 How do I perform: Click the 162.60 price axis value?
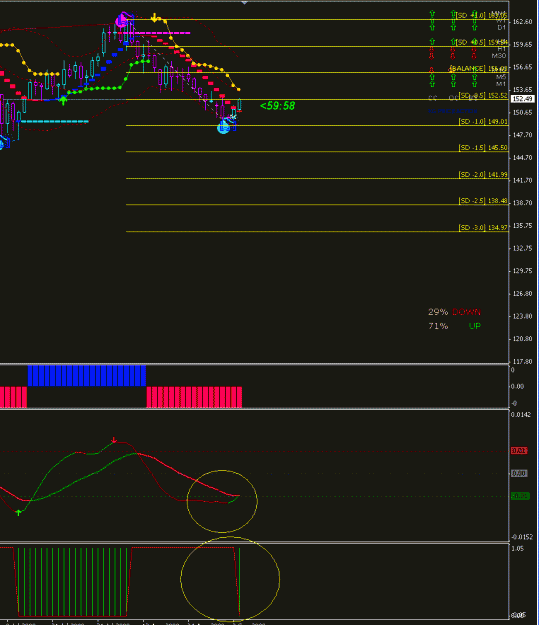click(x=522, y=22)
